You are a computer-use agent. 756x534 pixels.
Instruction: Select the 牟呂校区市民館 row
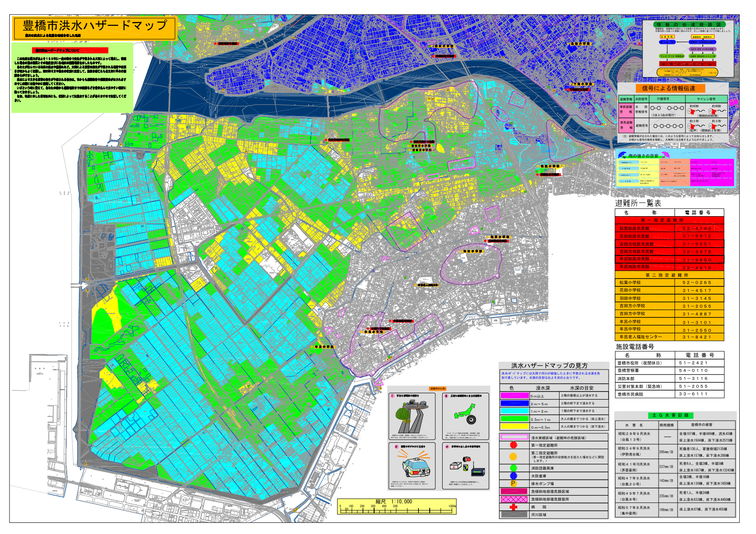tap(669, 259)
